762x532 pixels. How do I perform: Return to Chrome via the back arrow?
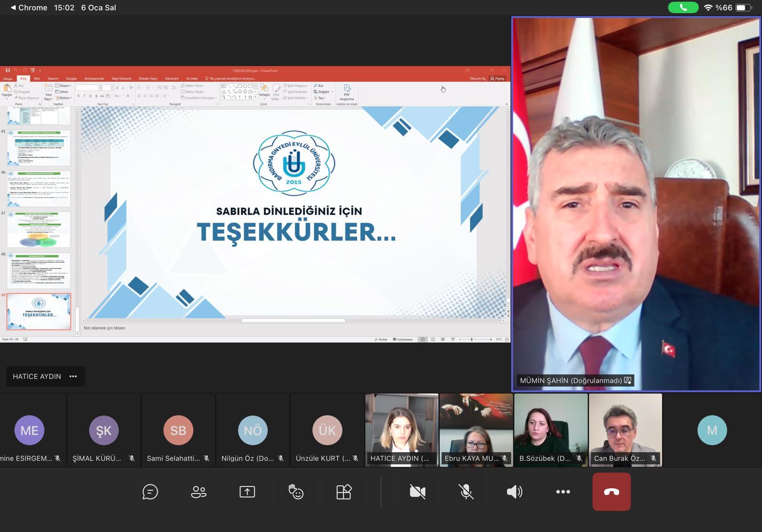click(x=13, y=8)
